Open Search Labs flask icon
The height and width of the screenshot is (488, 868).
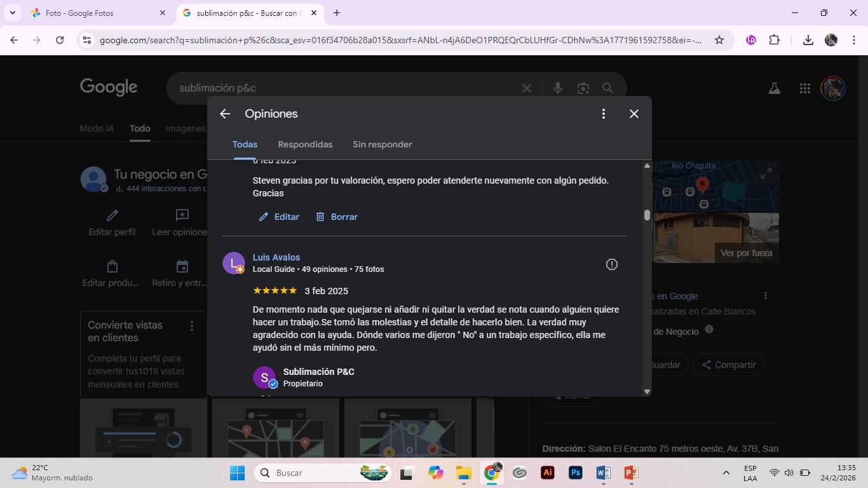[775, 88]
